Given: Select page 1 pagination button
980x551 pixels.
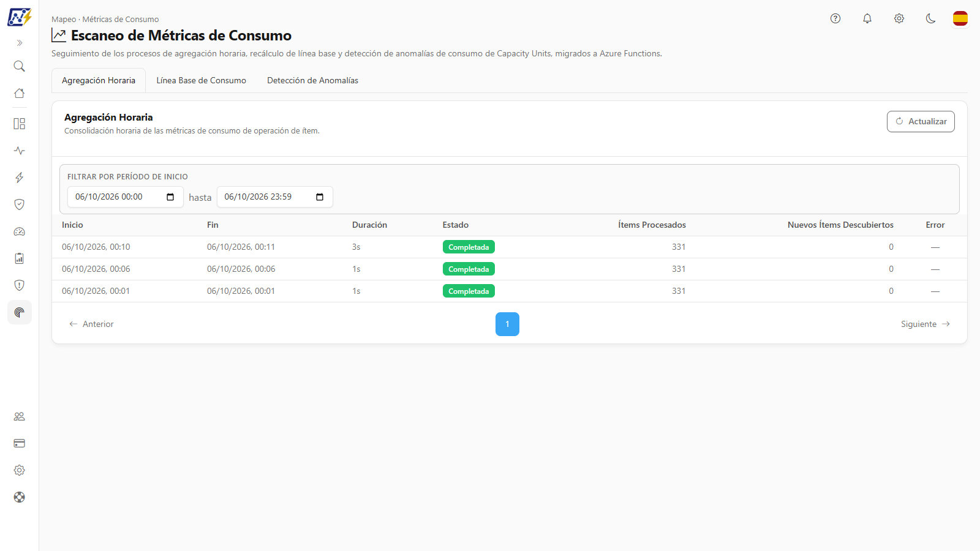Looking at the screenshot, I should click(507, 324).
